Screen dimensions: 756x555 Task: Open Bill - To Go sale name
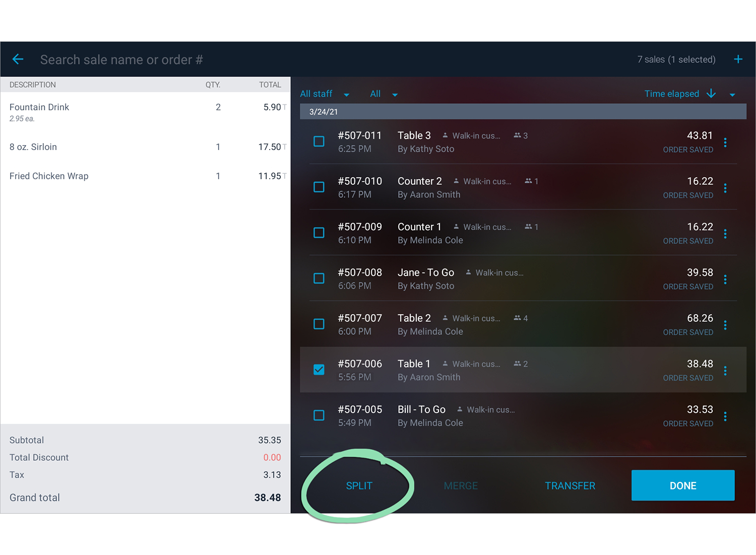(x=421, y=409)
